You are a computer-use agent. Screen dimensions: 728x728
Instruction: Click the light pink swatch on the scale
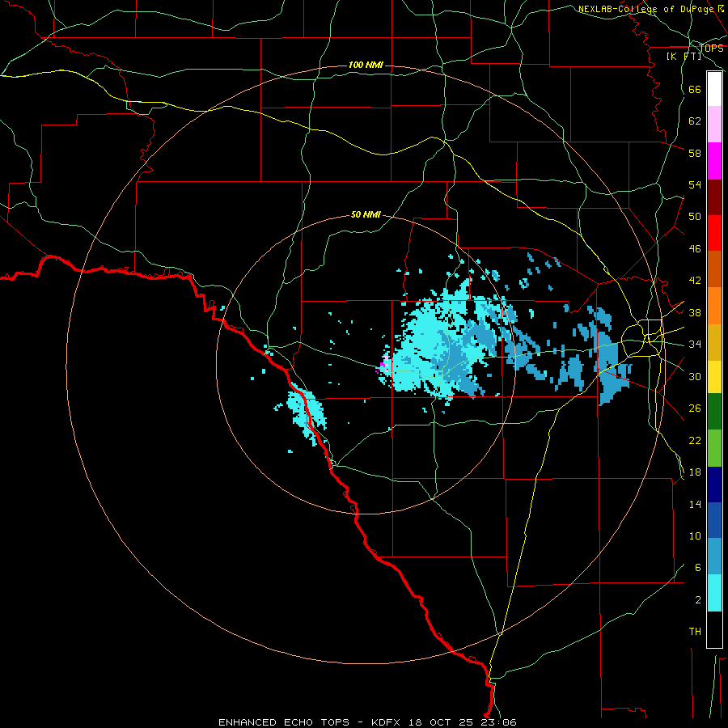[x=714, y=125]
